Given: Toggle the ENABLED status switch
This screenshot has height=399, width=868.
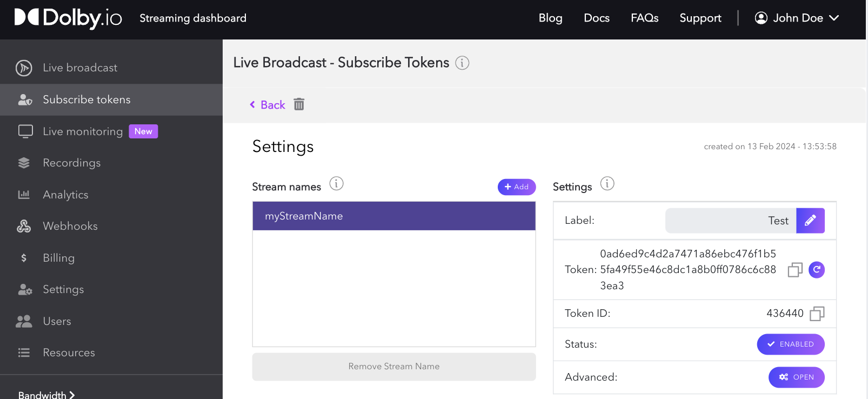Looking at the screenshot, I should coord(790,344).
